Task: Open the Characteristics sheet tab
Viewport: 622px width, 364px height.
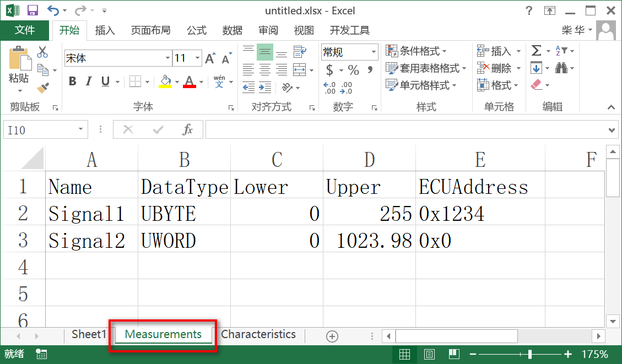Action: (x=258, y=334)
